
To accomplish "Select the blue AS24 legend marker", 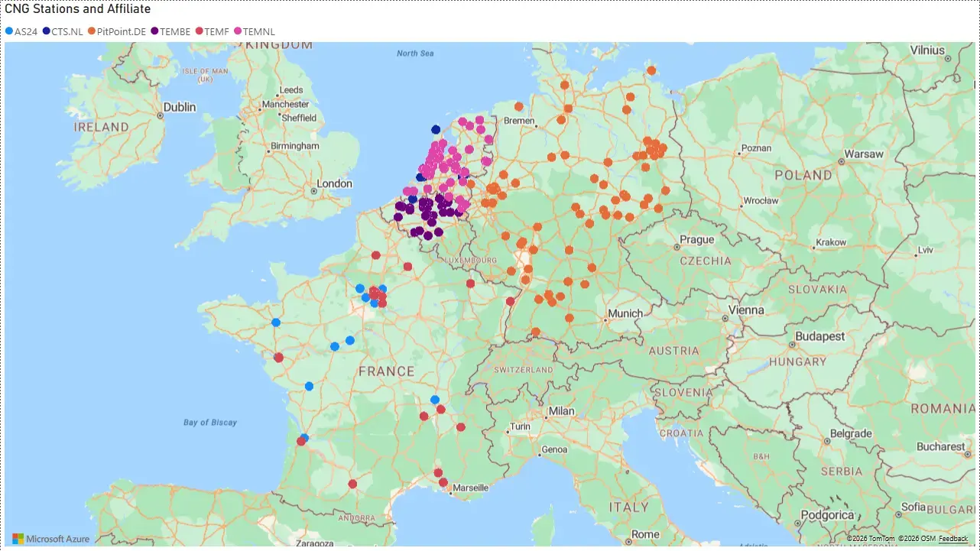I will tap(9, 31).
